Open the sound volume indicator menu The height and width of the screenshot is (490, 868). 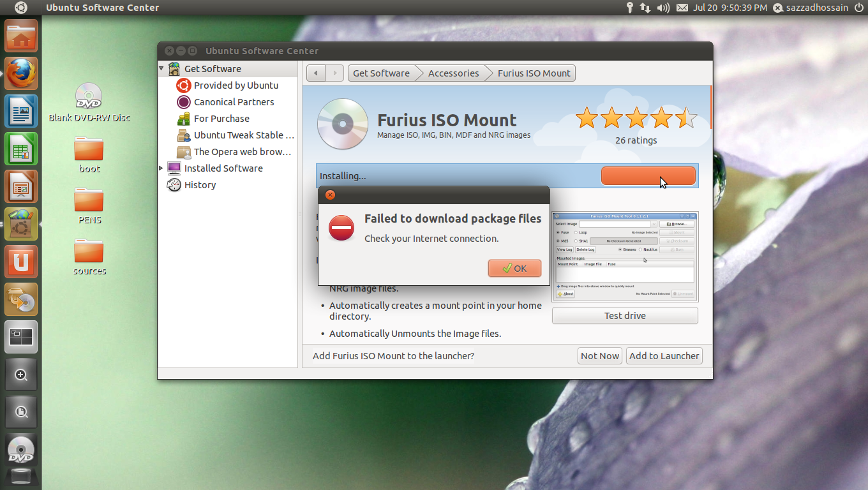[663, 8]
